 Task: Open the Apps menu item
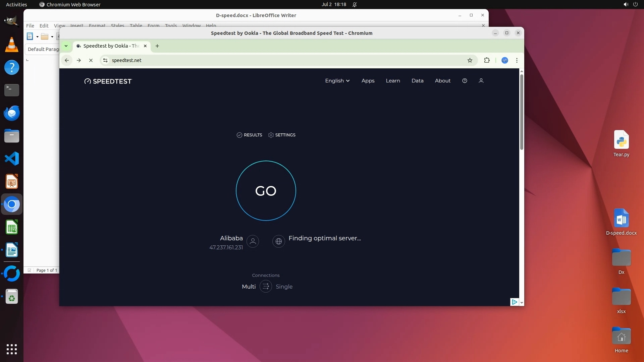pyautogui.click(x=368, y=81)
